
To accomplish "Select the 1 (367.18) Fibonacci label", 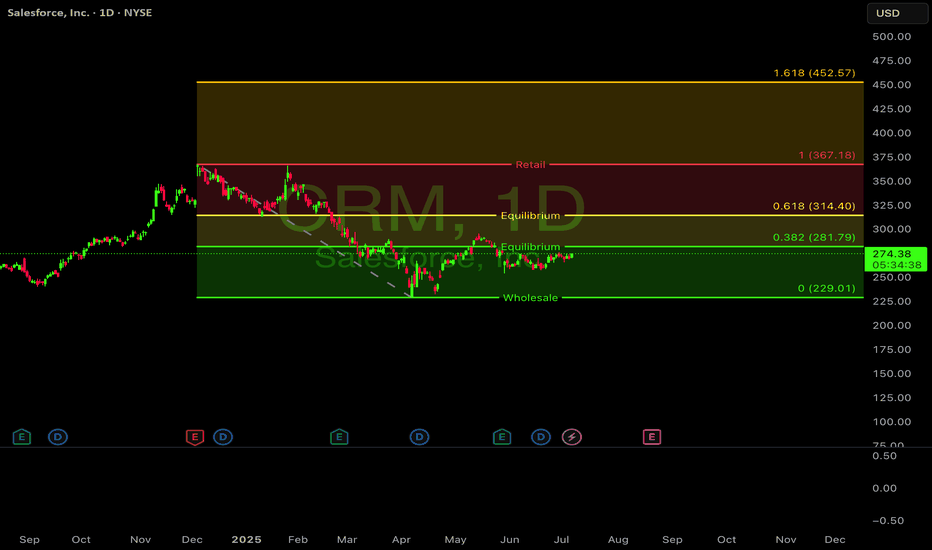I will pos(827,155).
